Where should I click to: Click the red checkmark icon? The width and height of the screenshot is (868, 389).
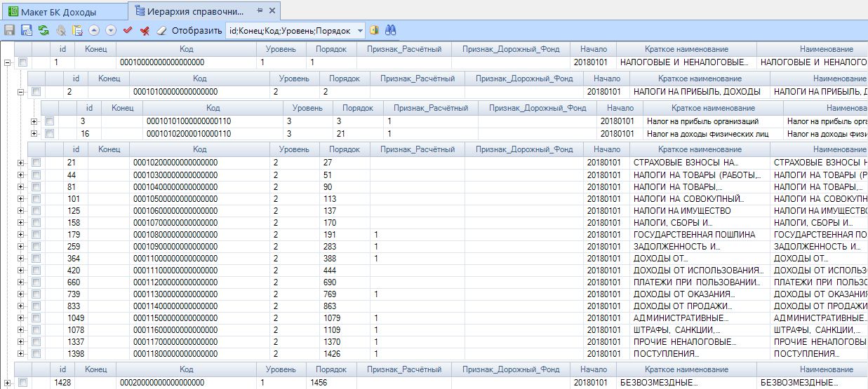(128, 31)
